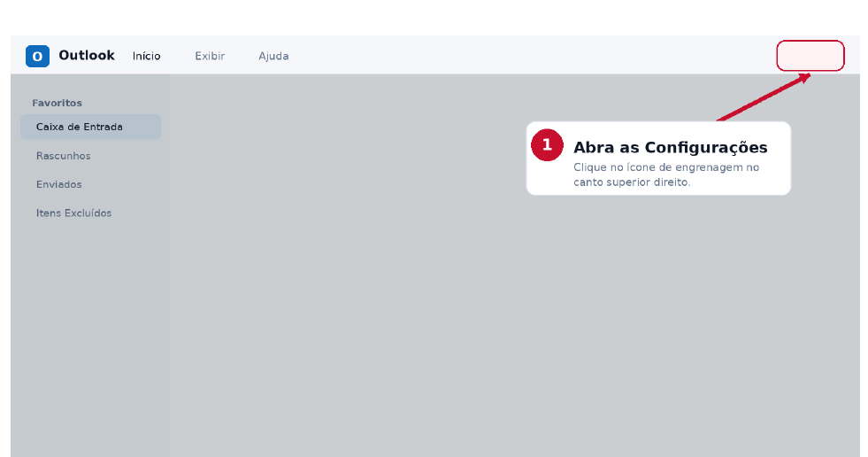Click the Favoritos section header
The height and width of the screenshot is (457, 868).
57,103
